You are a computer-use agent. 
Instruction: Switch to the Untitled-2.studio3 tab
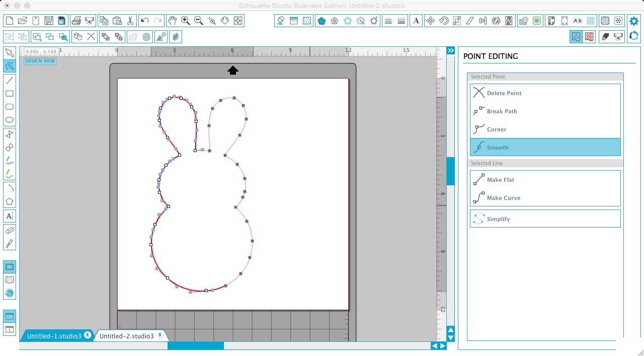(127, 335)
